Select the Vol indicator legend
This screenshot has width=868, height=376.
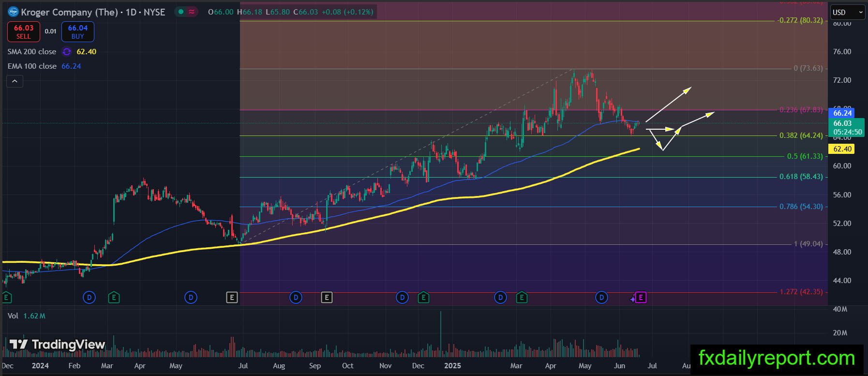13,316
